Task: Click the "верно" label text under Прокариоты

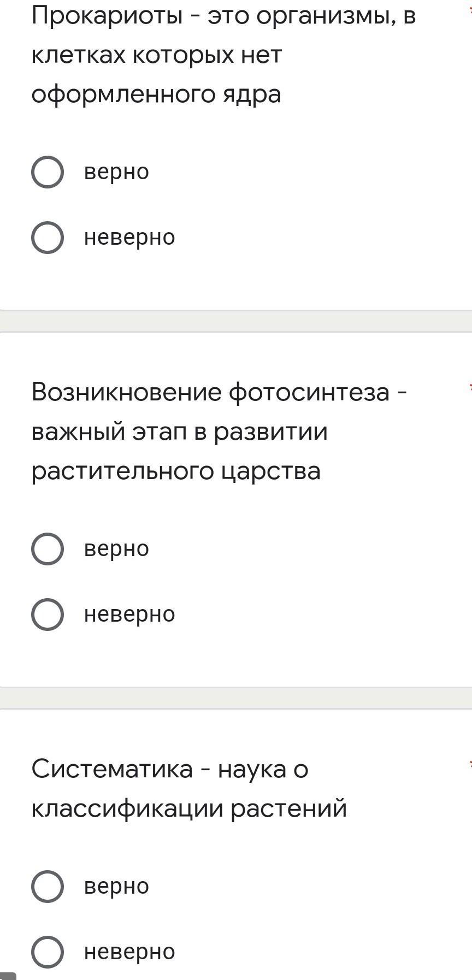Action: [116, 172]
